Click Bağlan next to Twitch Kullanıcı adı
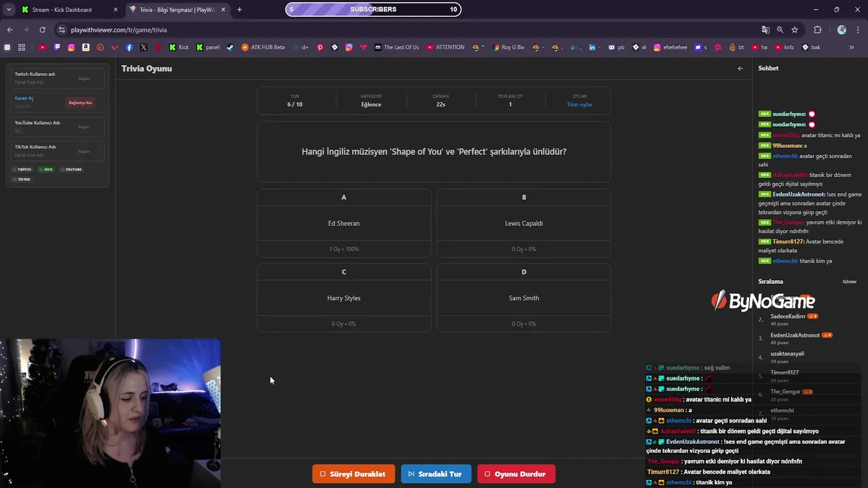 click(84, 79)
